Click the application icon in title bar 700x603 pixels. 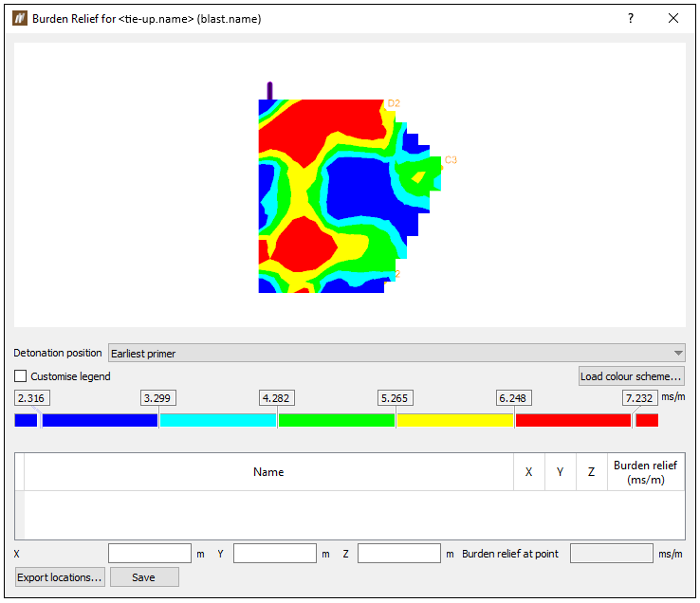20,19
